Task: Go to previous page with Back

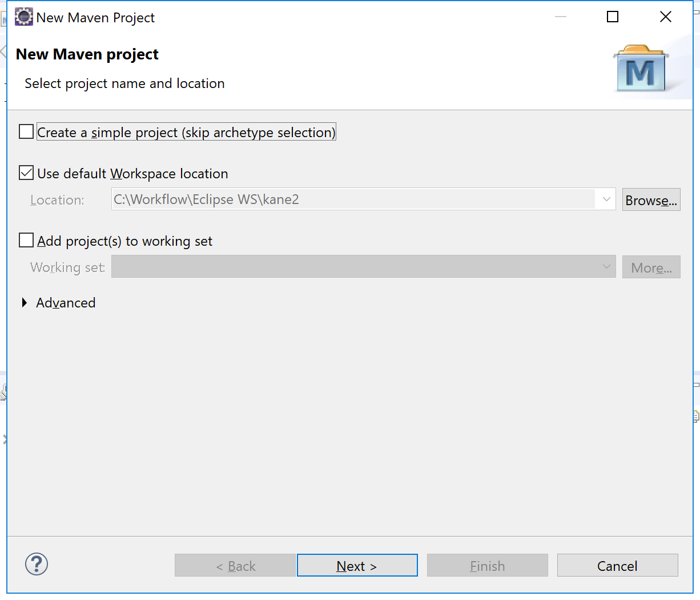Action: pyautogui.click(x=235, y=566)
